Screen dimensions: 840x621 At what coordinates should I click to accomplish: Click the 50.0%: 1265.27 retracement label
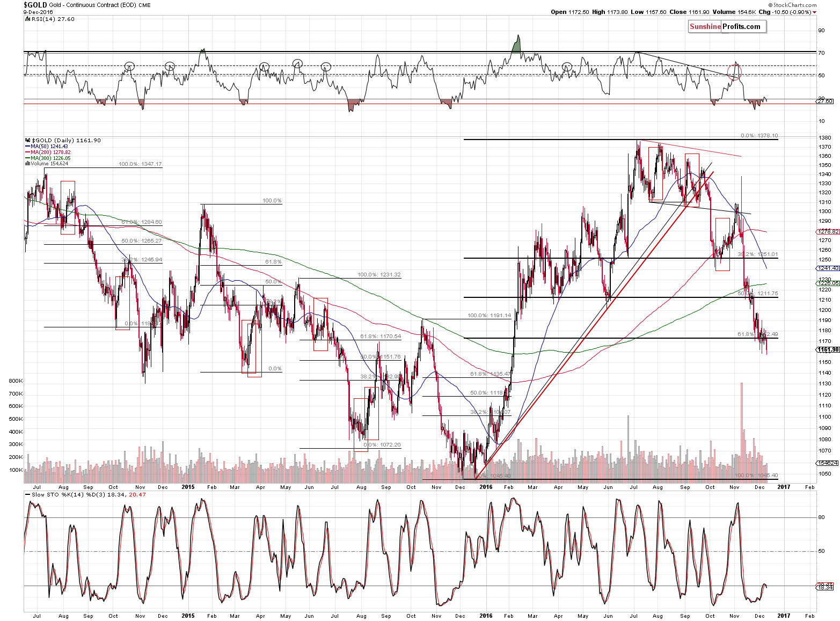click(142, 240)
